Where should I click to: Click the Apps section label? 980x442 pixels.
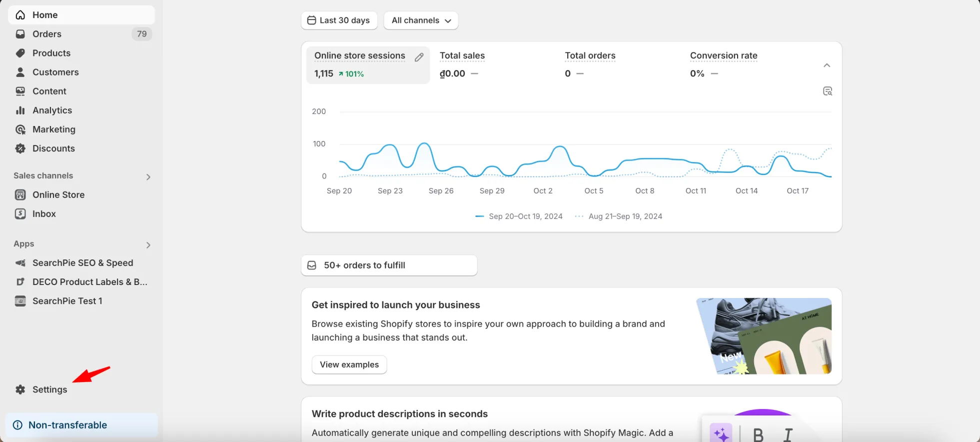pos(24,243)
